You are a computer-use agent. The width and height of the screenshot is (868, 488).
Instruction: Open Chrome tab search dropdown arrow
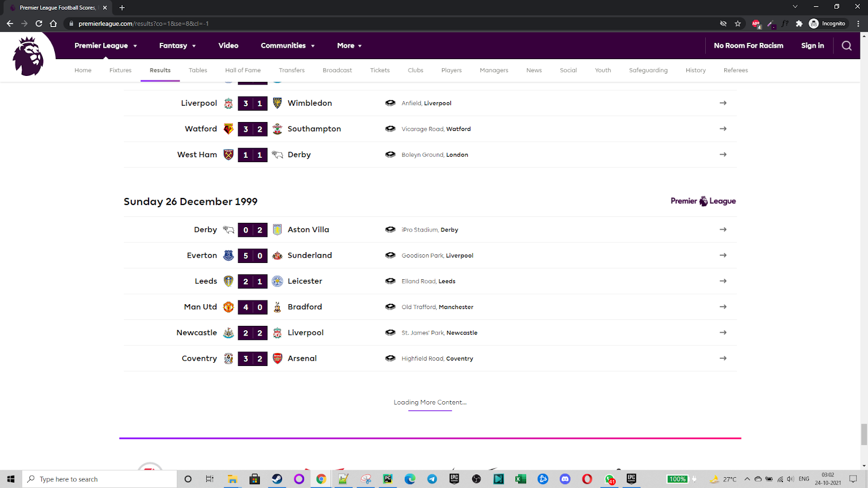pos(795,7)
